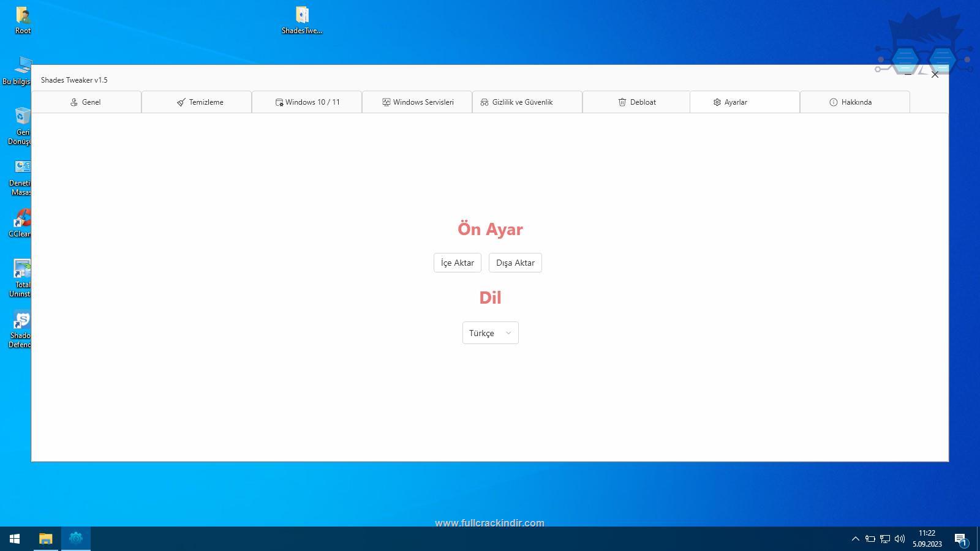
Task: Open the Hakkında tab
Action: click(x=855, y=102)
